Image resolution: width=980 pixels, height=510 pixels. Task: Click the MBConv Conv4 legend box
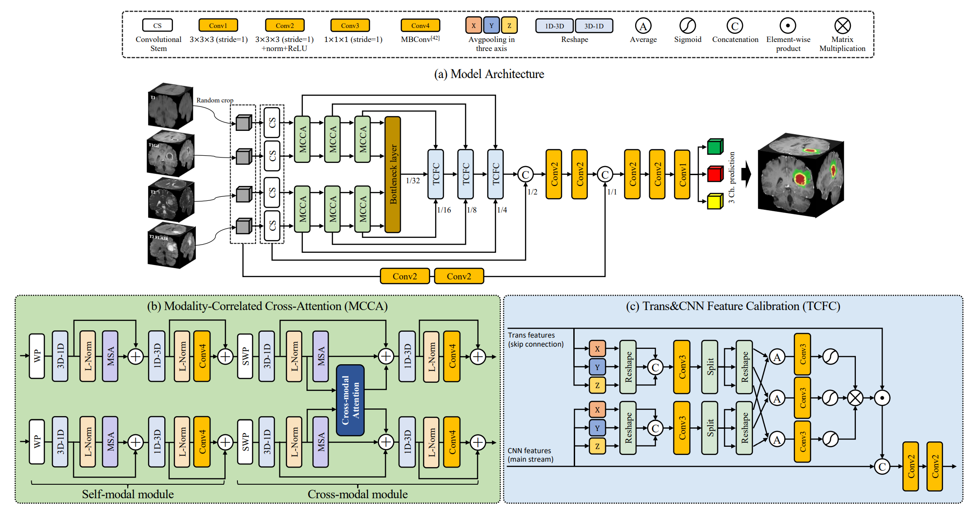point(420,25)
